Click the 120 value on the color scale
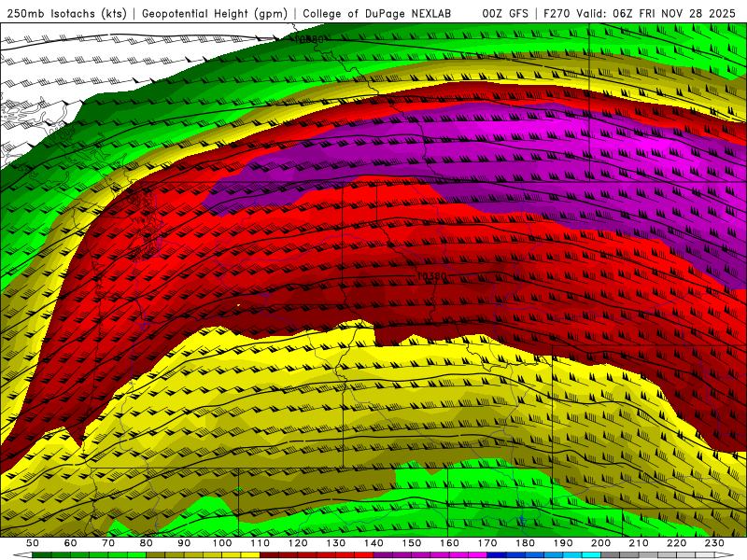747x560 pixels. pos(298,543)
